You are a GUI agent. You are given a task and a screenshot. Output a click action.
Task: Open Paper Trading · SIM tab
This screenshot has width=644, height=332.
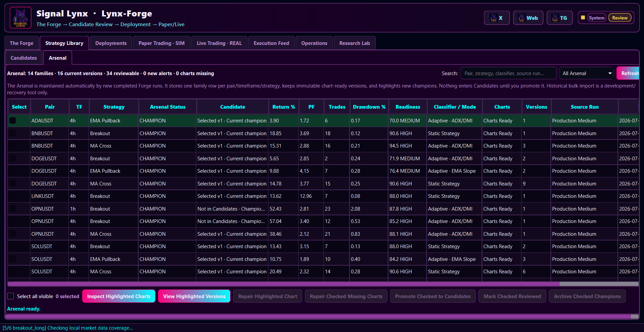point(161,43)
